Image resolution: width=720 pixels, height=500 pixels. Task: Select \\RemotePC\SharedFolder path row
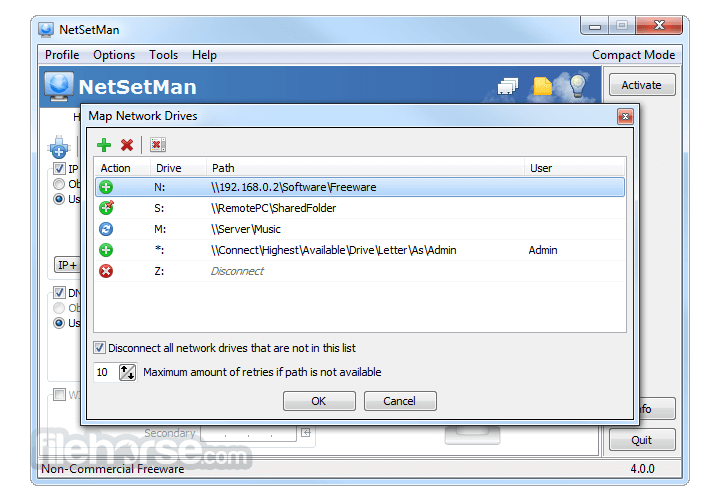274,208
